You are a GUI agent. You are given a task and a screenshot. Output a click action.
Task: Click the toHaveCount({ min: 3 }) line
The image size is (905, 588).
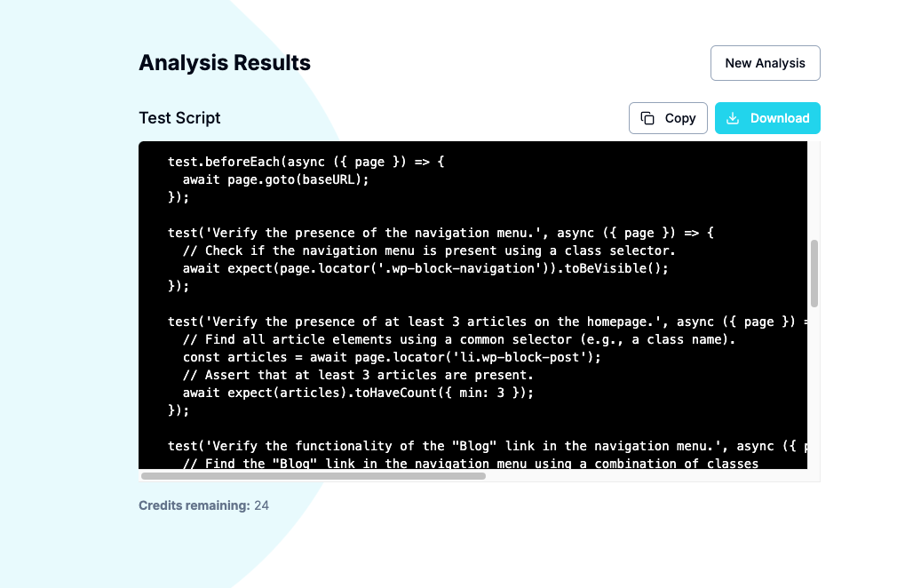[x=358, y=393]
